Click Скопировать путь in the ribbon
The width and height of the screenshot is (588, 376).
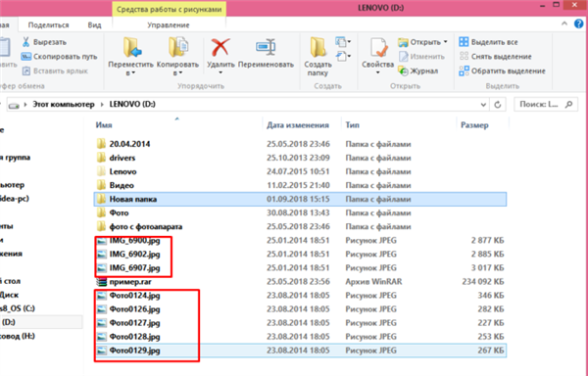[x=59, y=57]
